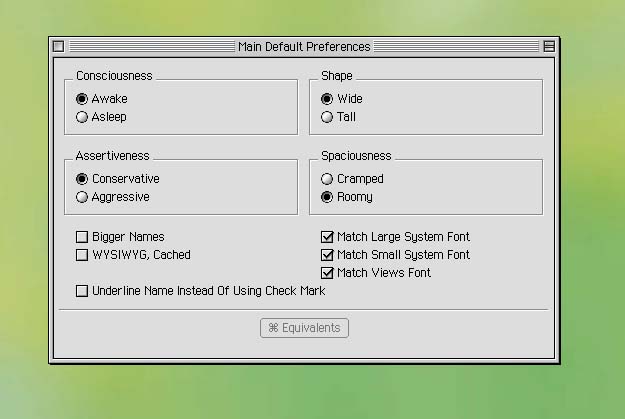Select the Roomy radio button
625x419 pixels.
pos(327,197)
